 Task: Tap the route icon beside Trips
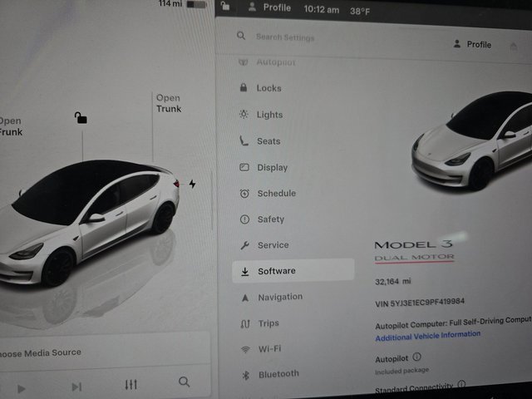point(245,324)
